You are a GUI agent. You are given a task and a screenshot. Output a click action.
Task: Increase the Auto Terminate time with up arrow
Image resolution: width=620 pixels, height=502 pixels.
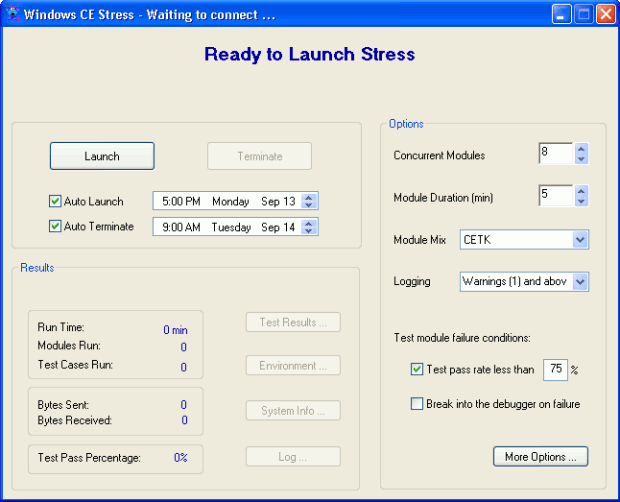pos(309,223)
